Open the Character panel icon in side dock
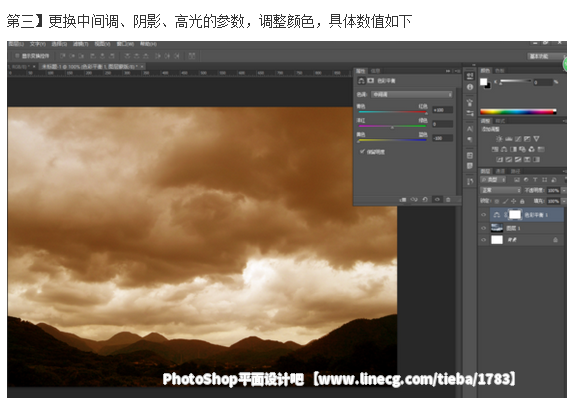The image size is (571, 398). [x=470, y=129]
